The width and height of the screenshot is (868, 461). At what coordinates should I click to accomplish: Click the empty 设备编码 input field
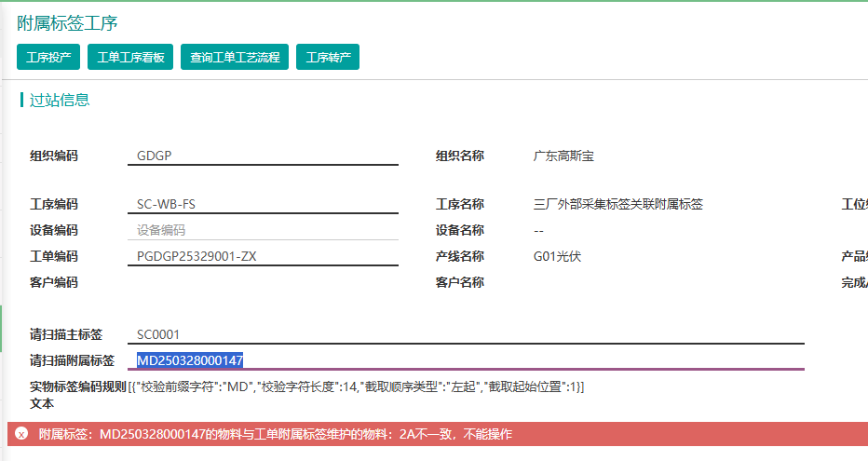point(263,230)
